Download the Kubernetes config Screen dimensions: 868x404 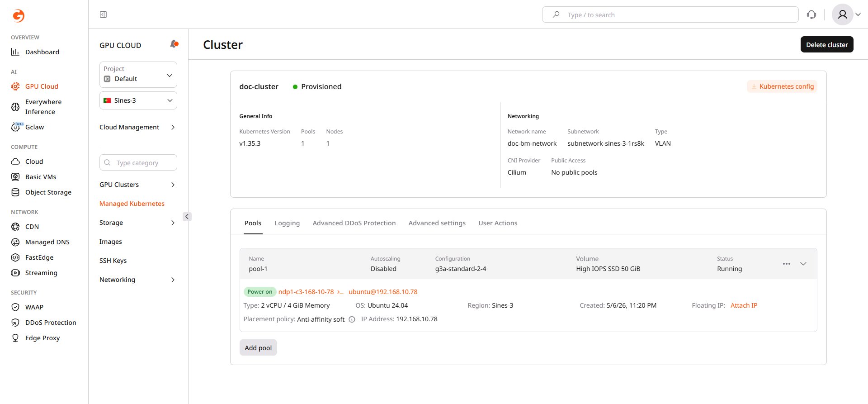click(x=782, y=86)
